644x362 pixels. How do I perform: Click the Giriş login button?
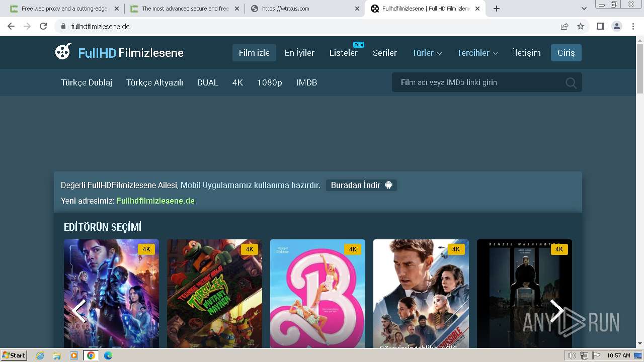click(566, 53)
